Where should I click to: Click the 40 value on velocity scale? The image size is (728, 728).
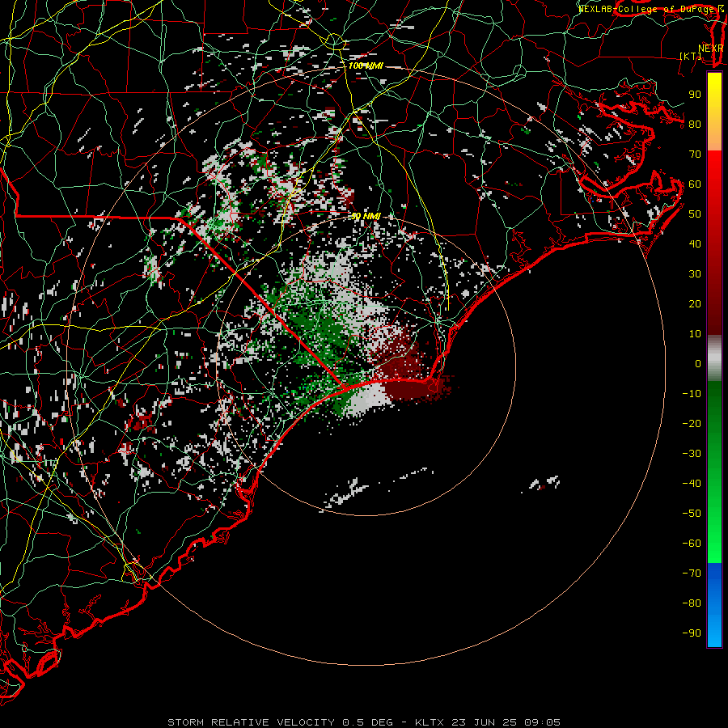[x=695, y=243]
